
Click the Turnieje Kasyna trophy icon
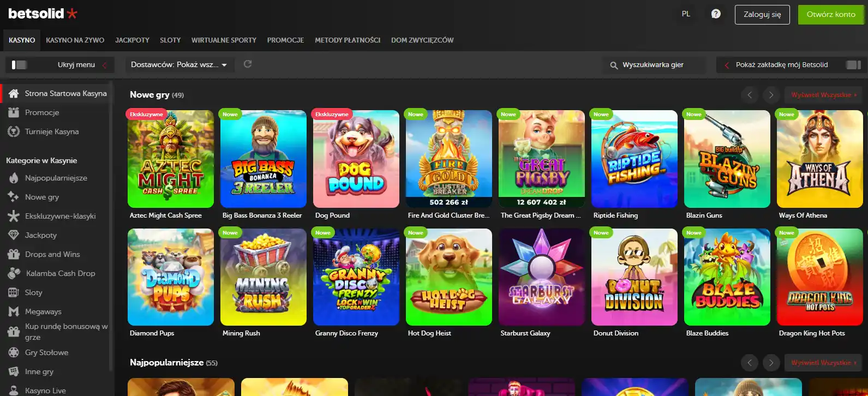pos(14,131)
